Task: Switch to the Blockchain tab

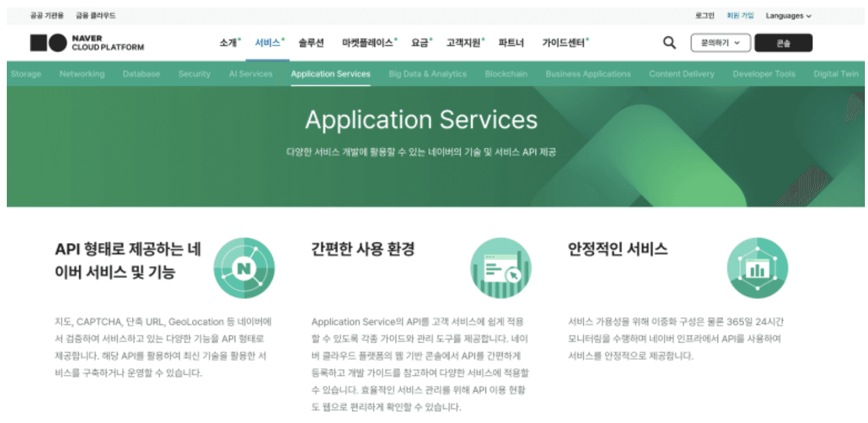Action: point(506,74)
